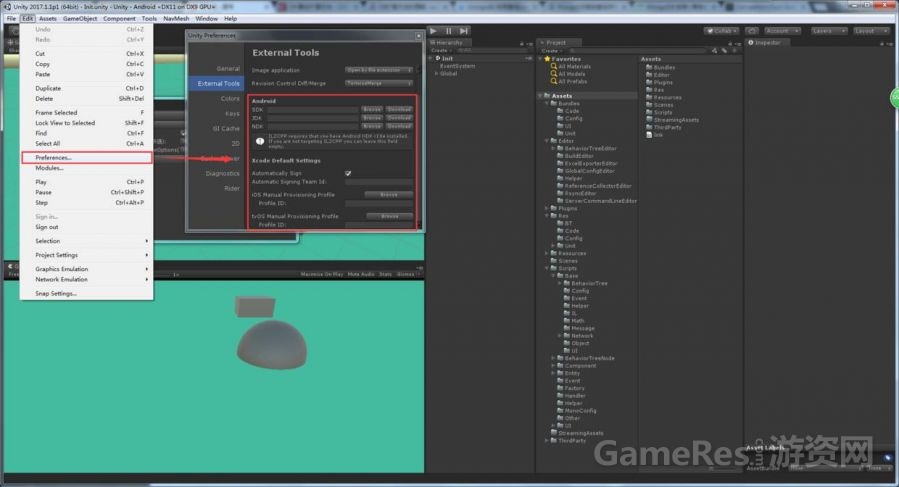The height and width of the screenshot is (487, 899).
Task: Click the Inspector tab info icon
Action: (751, 42)
